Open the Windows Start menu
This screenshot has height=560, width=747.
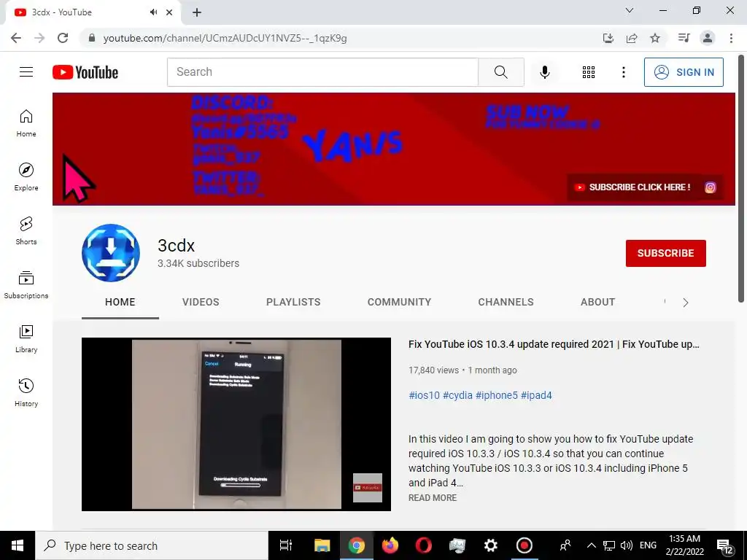tap(18, 545)
